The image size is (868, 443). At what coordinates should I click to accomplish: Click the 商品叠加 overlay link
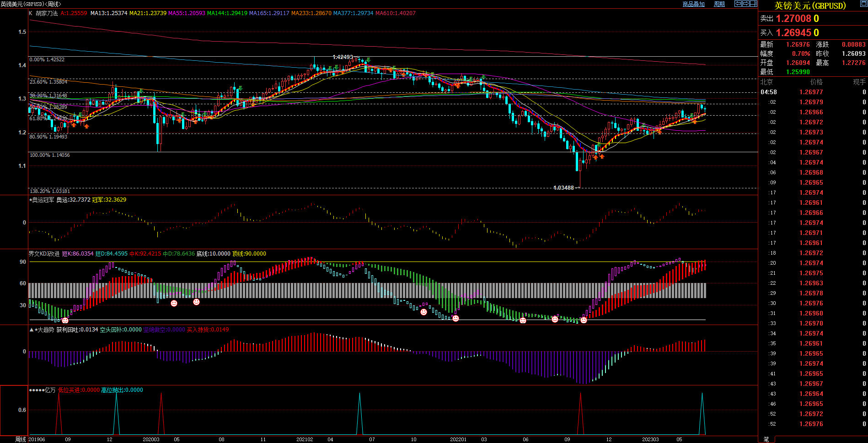click(693, 4)
